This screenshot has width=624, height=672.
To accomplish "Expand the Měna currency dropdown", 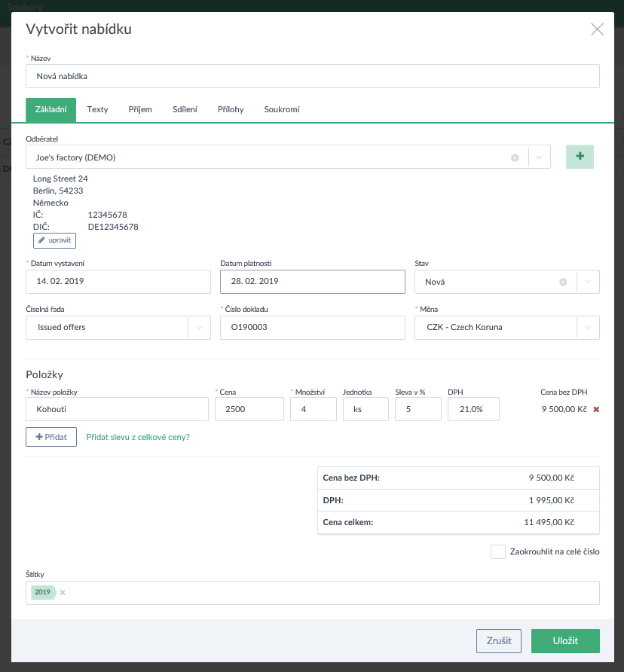I will (588, 328).
